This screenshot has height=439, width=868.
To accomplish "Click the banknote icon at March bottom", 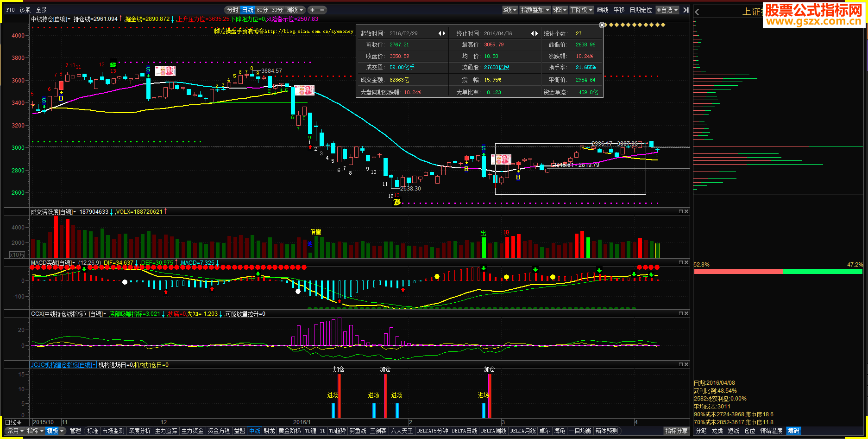I will coord(501,159).
